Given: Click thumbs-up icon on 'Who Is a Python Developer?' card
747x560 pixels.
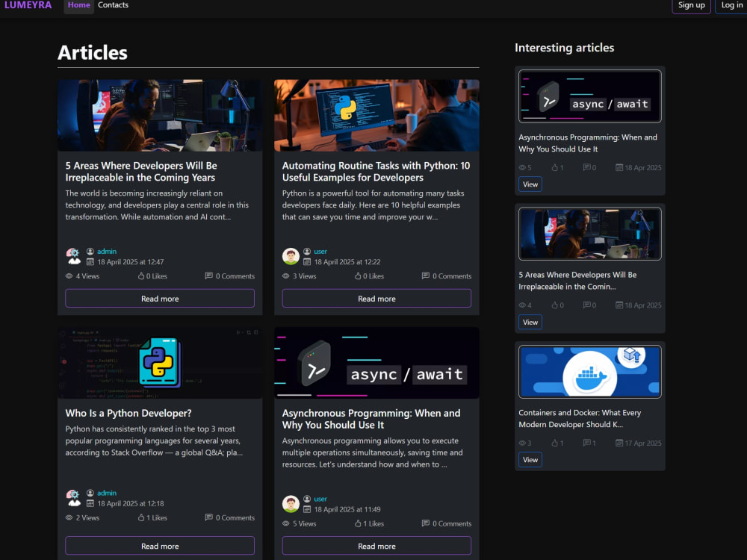Looking at the screenshot, I should point(141,517).
